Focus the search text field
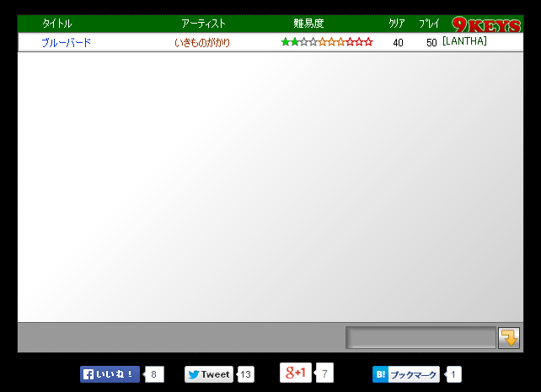This screenshot has width=541, height=392. pos(420,337)
